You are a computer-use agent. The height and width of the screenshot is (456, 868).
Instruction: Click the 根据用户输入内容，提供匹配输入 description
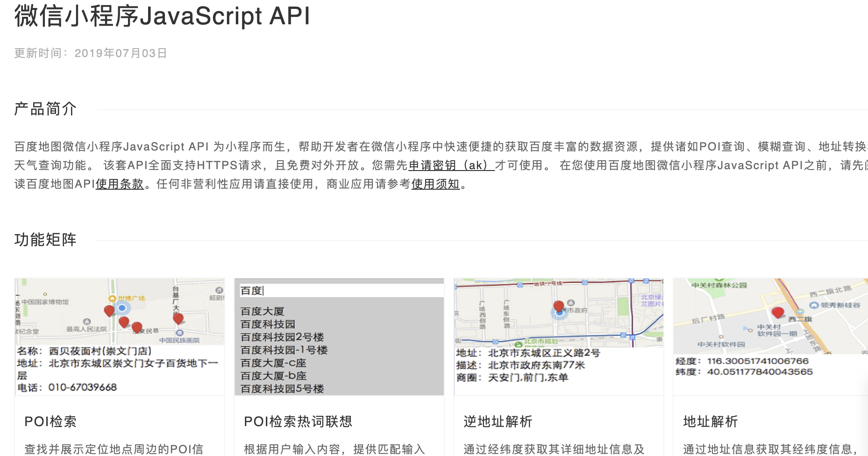(334, 449)
